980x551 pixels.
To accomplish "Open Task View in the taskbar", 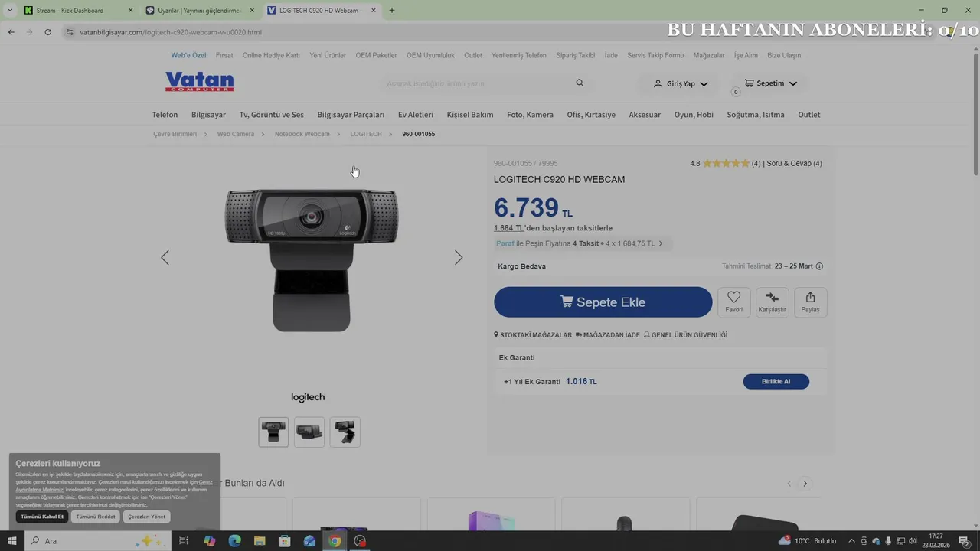I will [184, 541].
